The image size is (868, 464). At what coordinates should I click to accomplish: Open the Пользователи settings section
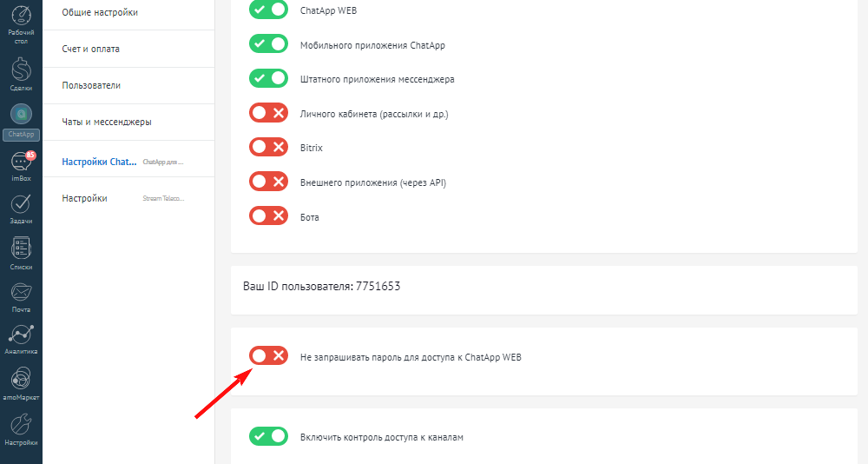click(x=91, y=85)
